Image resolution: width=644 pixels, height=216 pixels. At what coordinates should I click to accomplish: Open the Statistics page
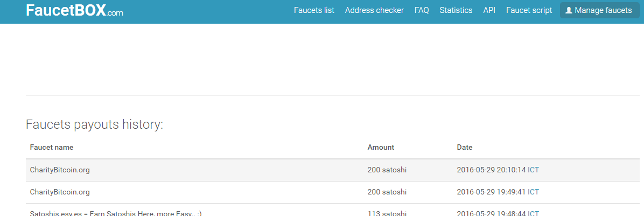[x=456, y=10]
